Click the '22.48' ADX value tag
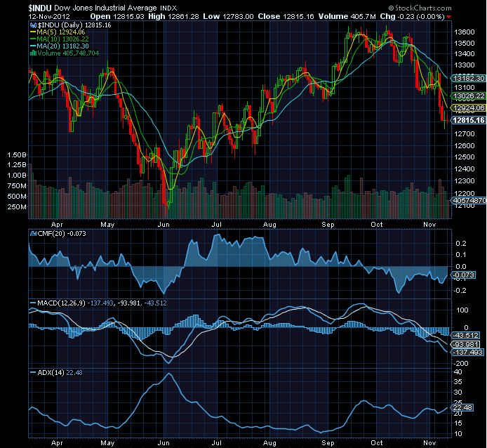 (x=462, y=407)
